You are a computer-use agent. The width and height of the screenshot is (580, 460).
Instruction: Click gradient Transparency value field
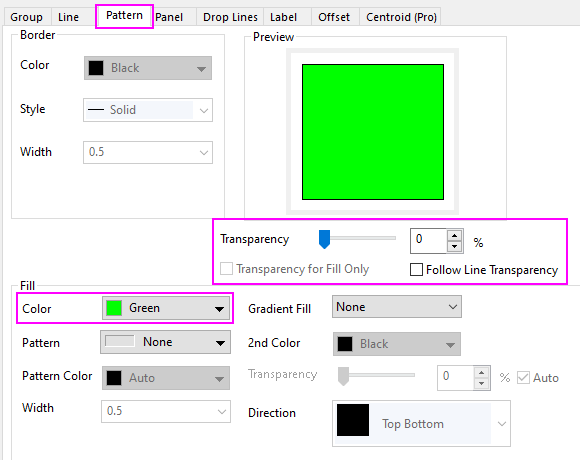pyautogui.click(x=455, y=378)
